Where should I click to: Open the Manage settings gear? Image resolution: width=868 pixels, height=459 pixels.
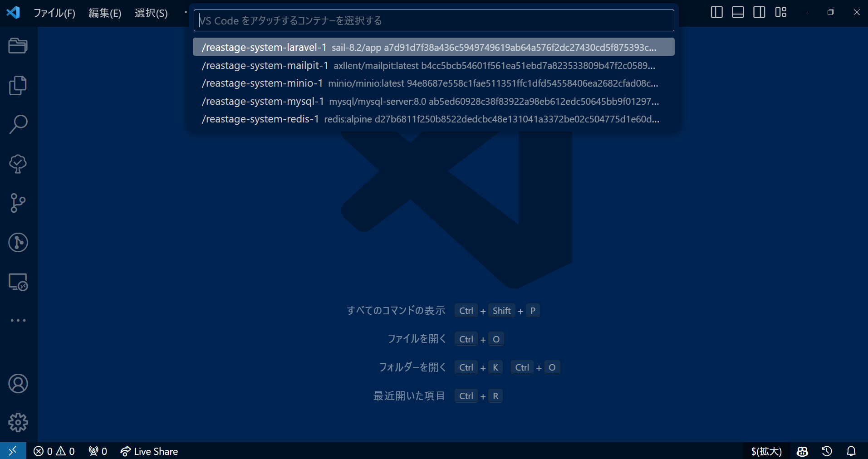(18, 422)
